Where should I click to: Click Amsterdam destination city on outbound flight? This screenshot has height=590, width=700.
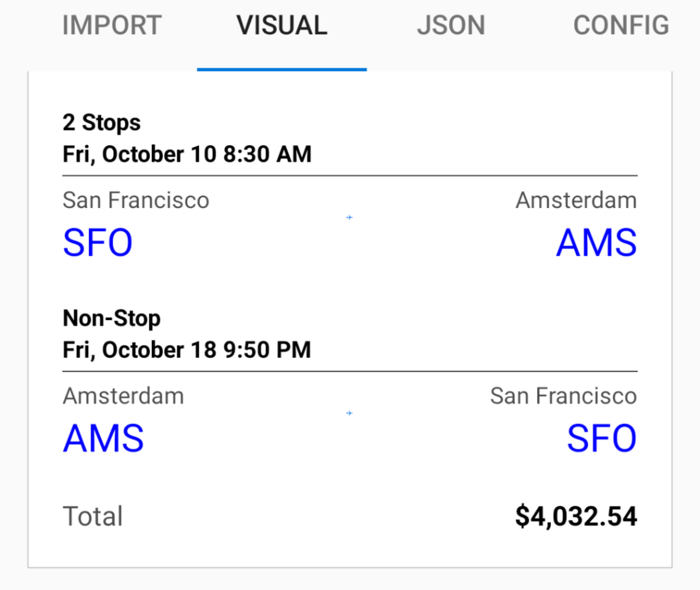pyautogui.click(x=576, y=200)
